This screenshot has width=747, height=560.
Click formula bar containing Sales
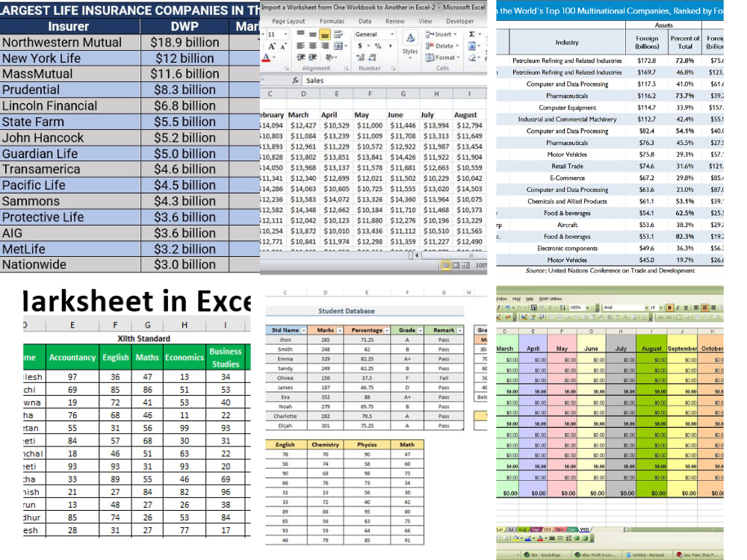pos(394,81)
